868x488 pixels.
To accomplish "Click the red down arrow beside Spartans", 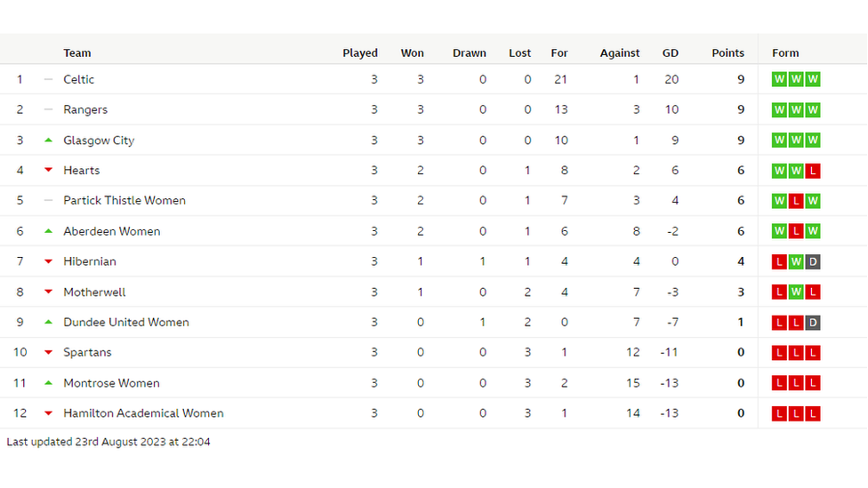I will point(48,352).
